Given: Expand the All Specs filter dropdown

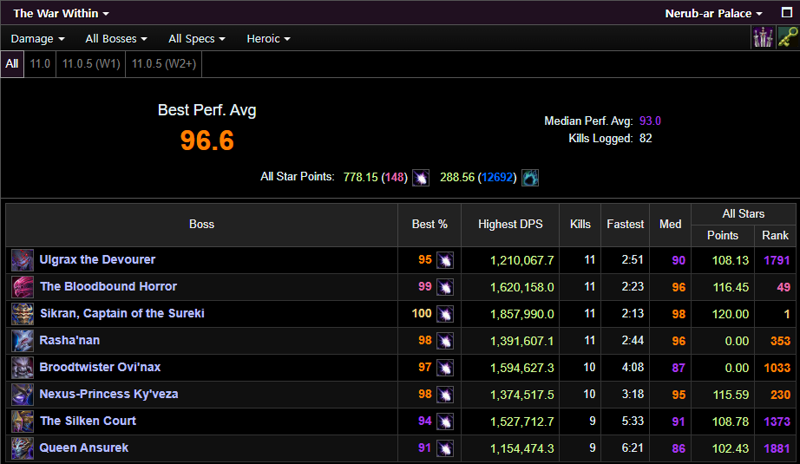Looking at the screenshot, I should coord(197,39).
